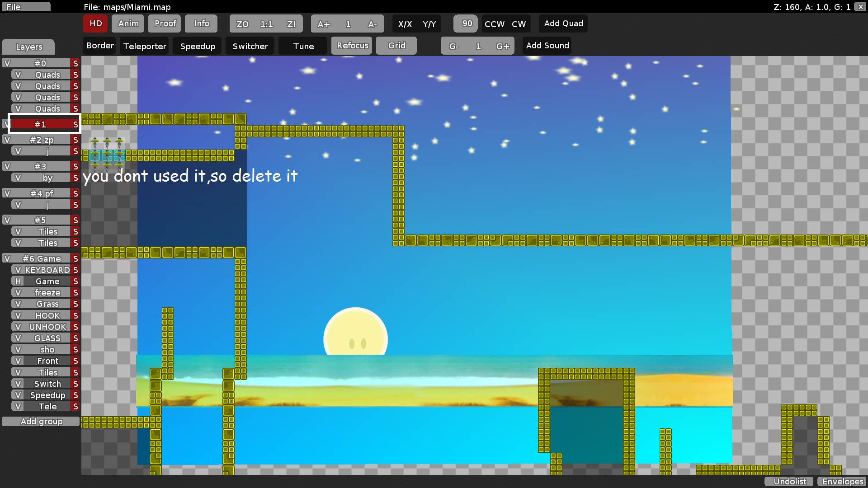Screen dimensions: 868x488
Task: Rotate counter-clockwise with the CCW button
Action: click(x=494, y=24)
